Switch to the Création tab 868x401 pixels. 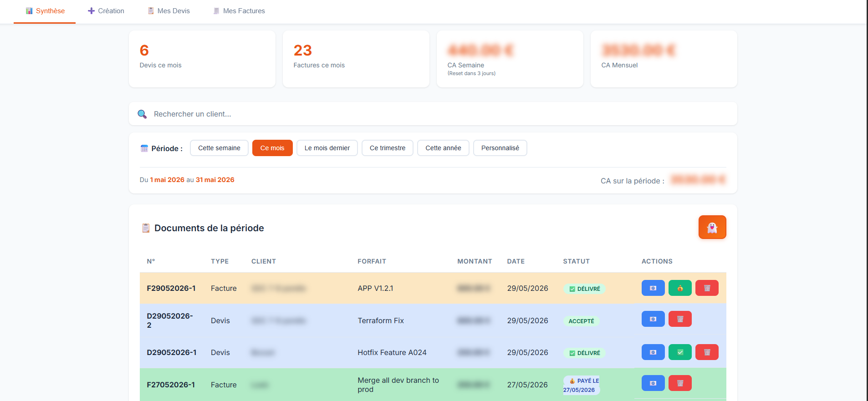pyautogui.click(x=106, y=11)
